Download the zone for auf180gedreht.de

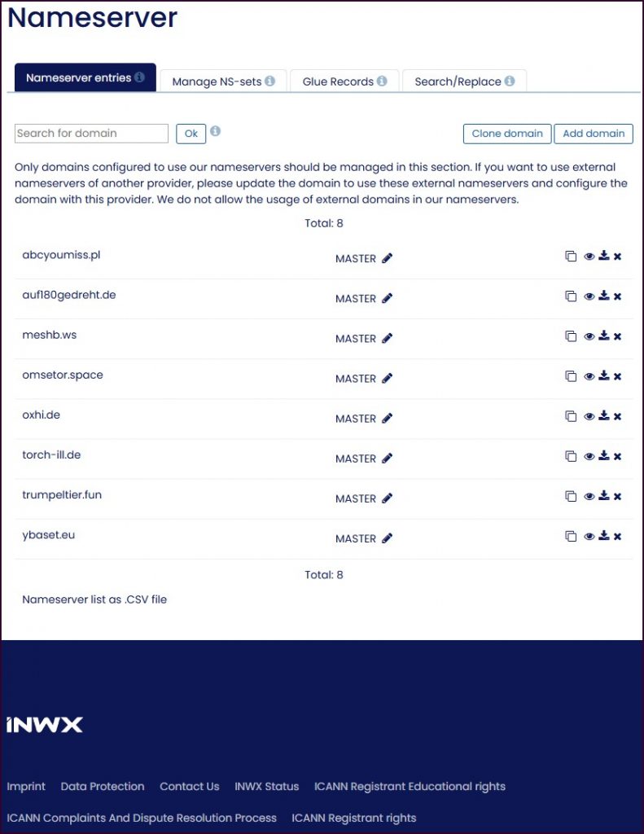click(x=603, y=296)
